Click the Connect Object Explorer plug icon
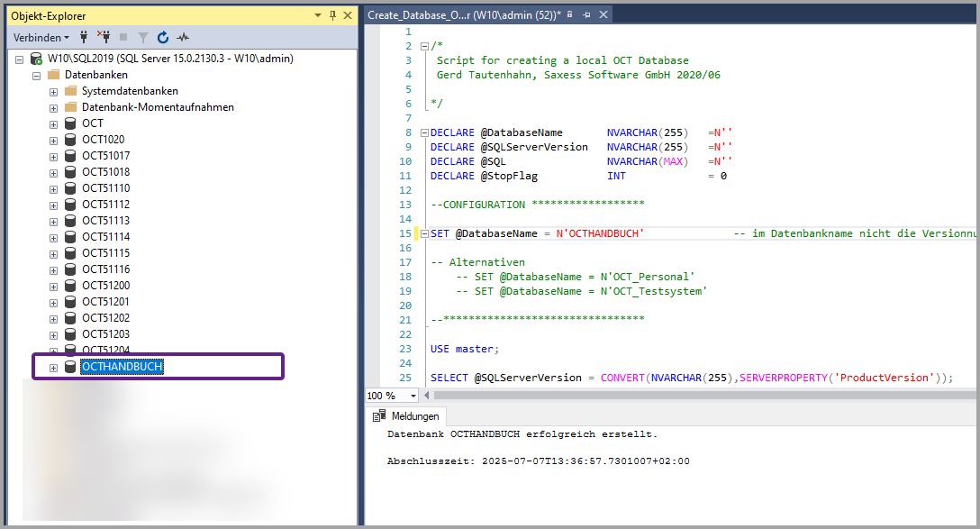The height and width of the screenshot is (529, 980). click(84, 38)
